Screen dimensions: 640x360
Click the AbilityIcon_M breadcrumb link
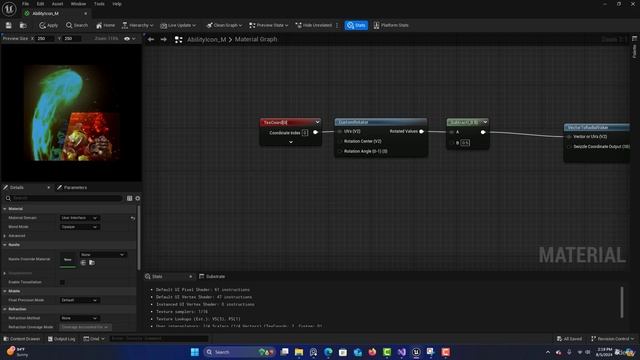click(x=207, y=40)
